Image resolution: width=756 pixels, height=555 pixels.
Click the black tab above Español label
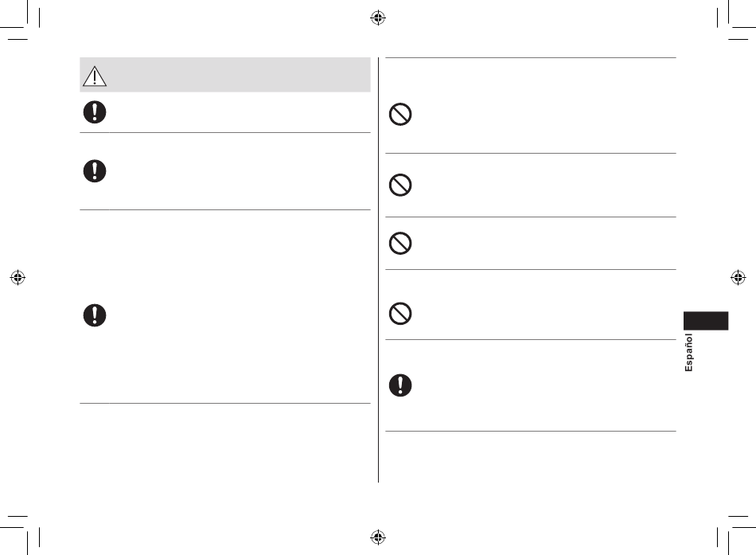click(x=706, y=321)
